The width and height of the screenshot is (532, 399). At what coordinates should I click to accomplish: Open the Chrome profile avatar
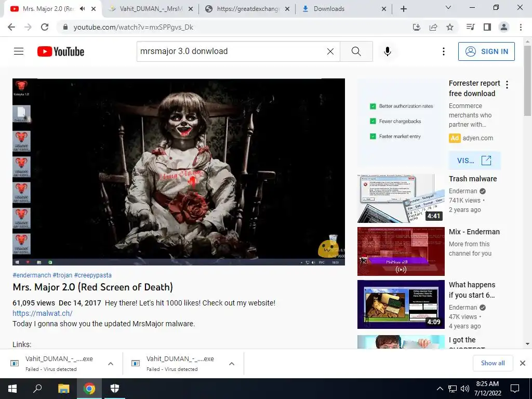pyautogui.click(x=504, y=27)
